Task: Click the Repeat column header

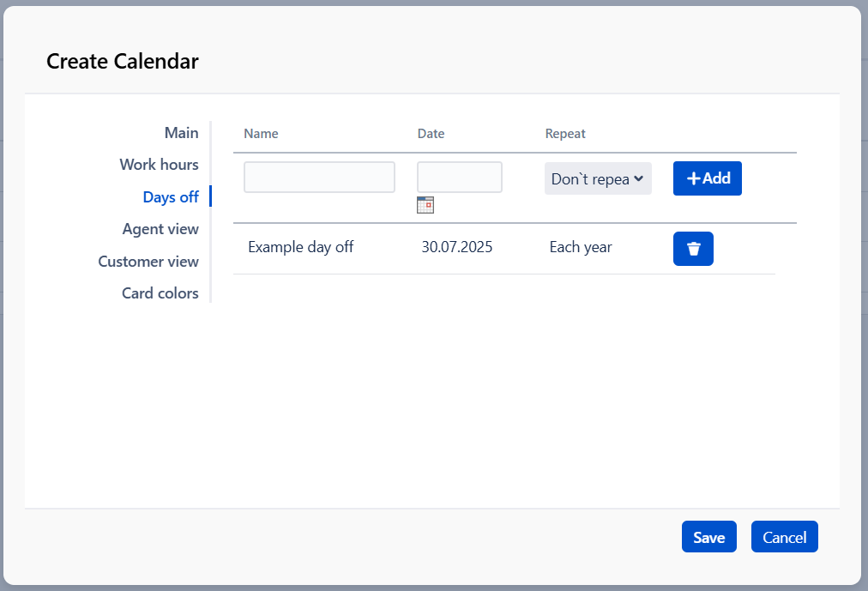Action: tap(565, 134)
